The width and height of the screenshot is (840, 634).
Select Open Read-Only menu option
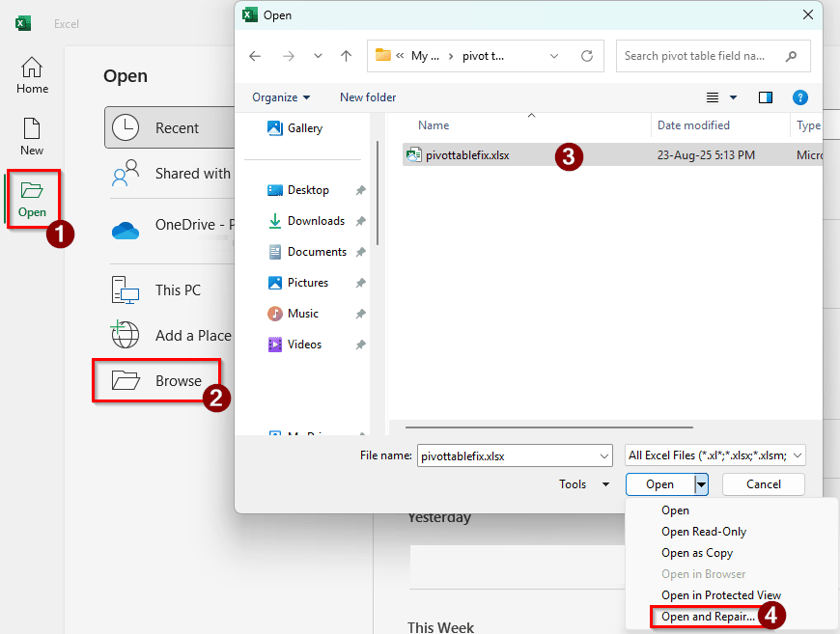coord(703,532)
